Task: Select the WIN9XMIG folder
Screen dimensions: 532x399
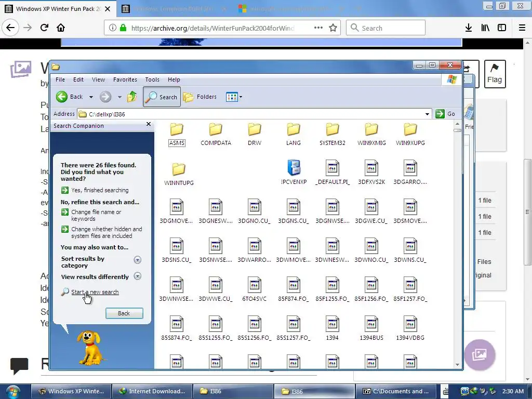Action: click(371, 135)
